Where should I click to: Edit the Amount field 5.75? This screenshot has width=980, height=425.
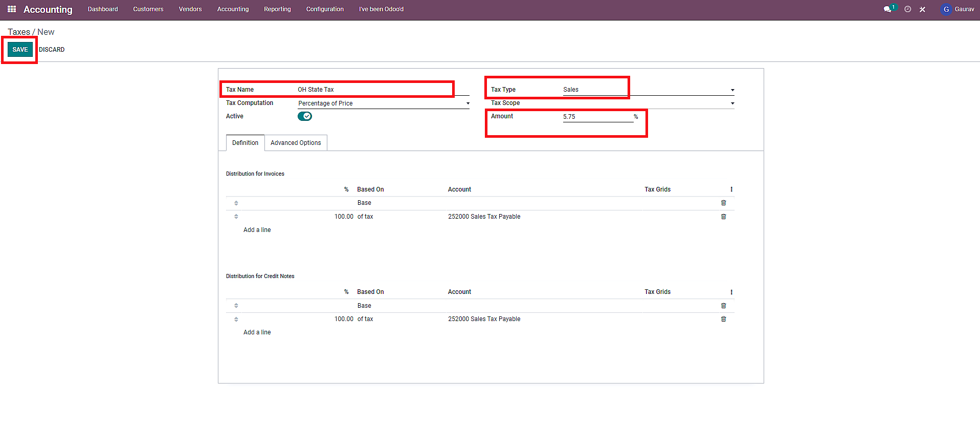598,117
